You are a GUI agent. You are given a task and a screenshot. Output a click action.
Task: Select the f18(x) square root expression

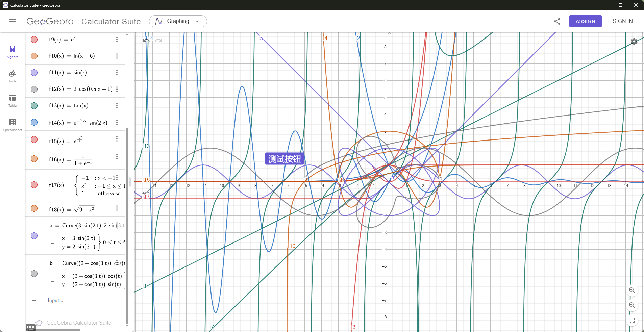(71, 209)
